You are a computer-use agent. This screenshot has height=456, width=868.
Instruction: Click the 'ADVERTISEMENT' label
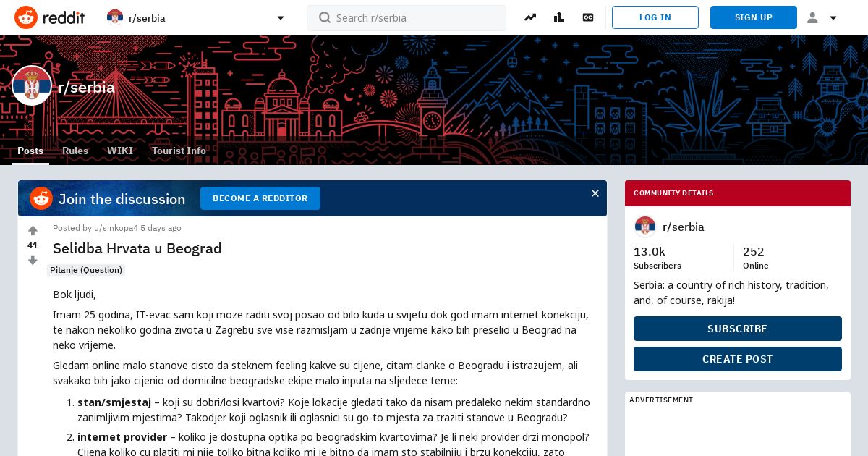click(x=661, y=400)
